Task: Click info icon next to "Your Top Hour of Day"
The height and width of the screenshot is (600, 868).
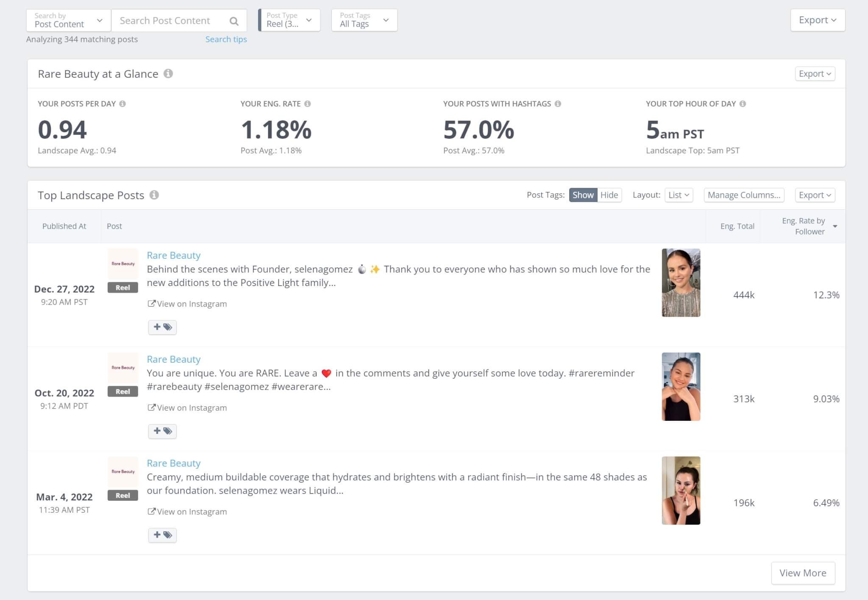Action: click(743, 103)
